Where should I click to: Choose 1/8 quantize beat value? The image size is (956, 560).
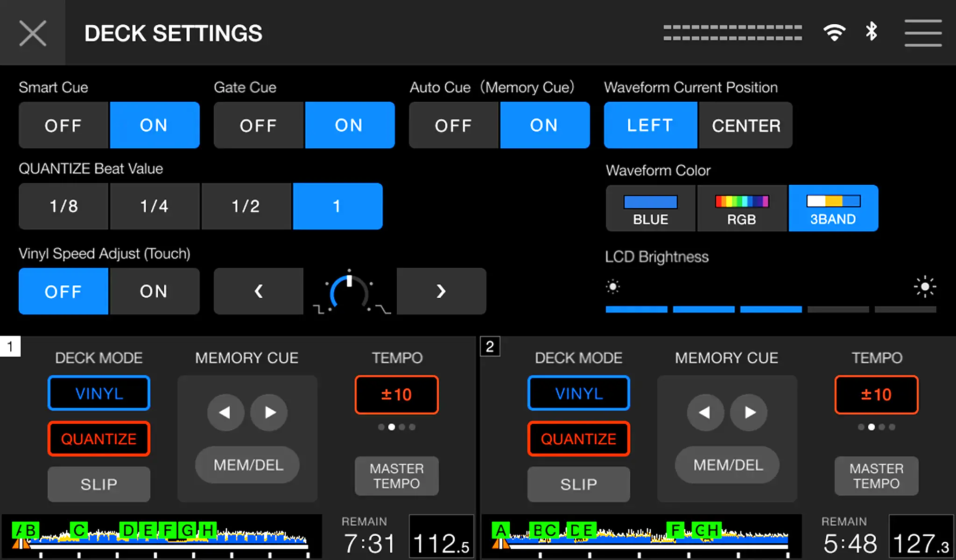(x=63, y=206)
